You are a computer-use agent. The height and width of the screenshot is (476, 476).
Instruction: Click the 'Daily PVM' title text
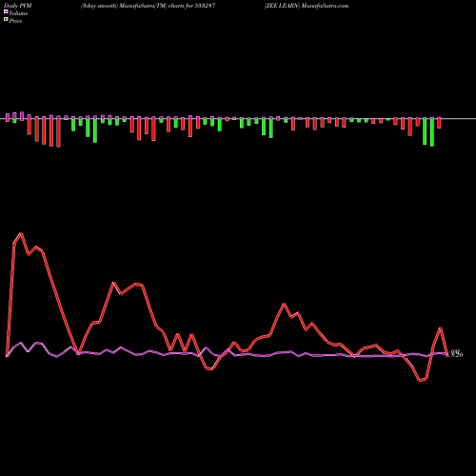(x=18, y=6)
